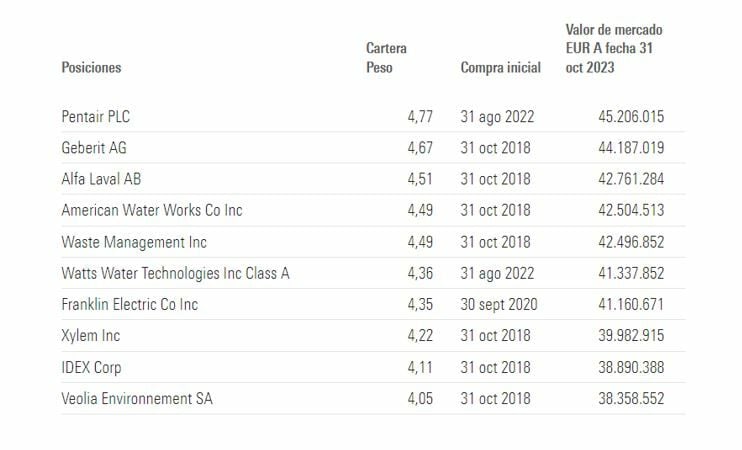Image resolution: width=742 pixels, height=450 pixels.
Task: Click American Water Works Co Inc
Action: (152, 210)
